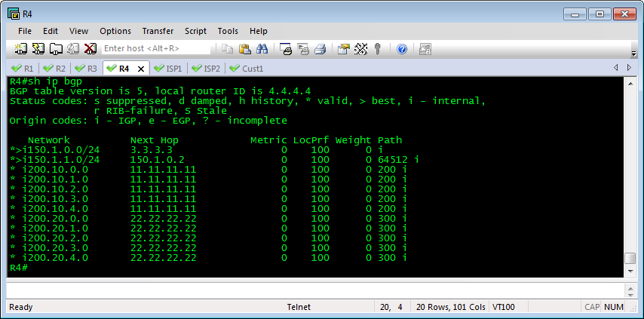Click next hop 150.1.0.2 entry
This screenshot has width=644, height=319.
(x=158, y=160)
